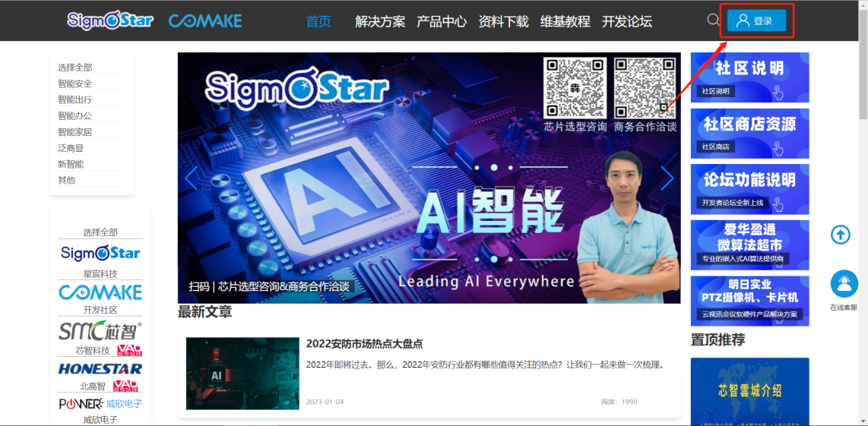
Task: Show the previous carousel banner slide
Action: coord(191,178)
